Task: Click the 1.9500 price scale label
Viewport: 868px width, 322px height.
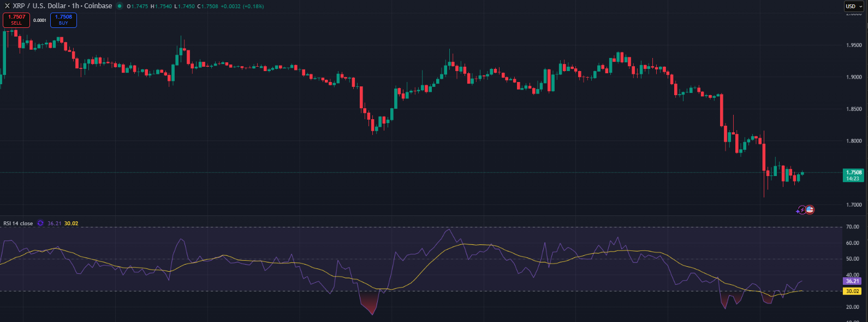Action: pos(854,45)
